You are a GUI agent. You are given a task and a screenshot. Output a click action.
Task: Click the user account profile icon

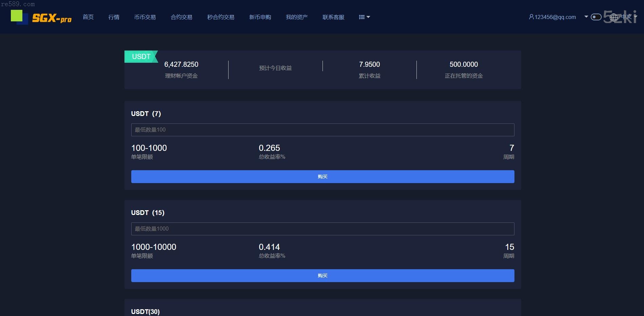531,17
